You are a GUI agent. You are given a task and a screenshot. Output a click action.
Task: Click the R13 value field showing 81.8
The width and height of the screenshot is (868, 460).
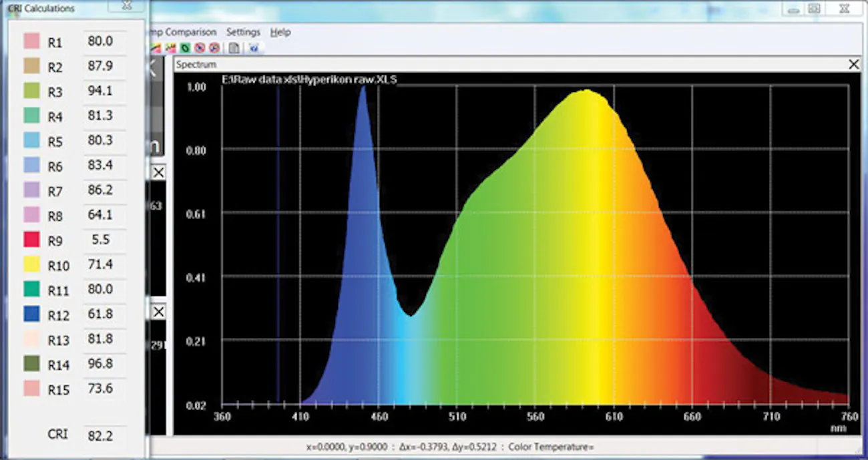104,338
